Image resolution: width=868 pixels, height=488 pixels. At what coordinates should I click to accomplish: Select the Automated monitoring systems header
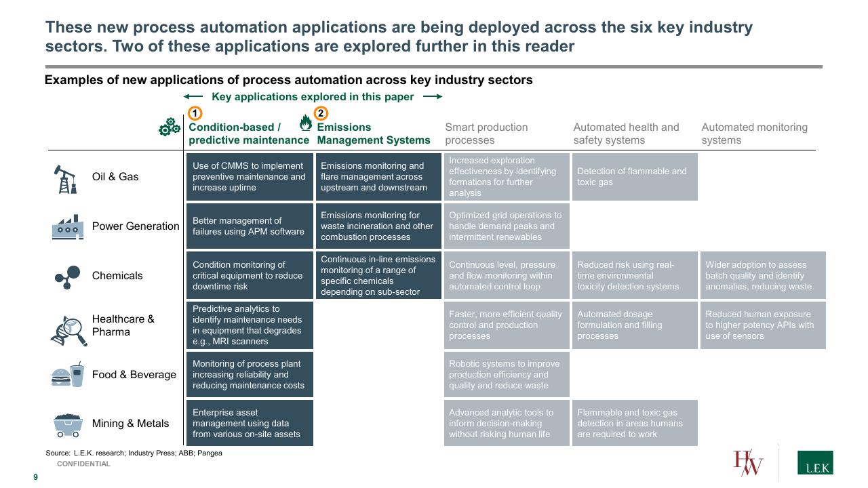pos(755,134)
